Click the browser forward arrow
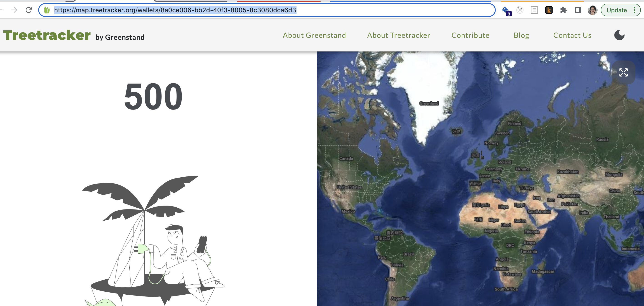This screenshot has width=644, height=306. (14, 10)
